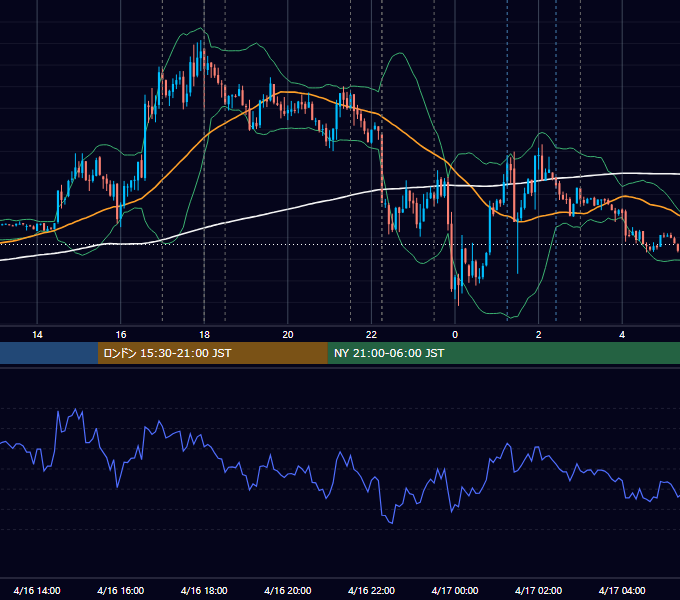Click the 4/16 18:00 date label
Screen dimensions: 680x600
[204, 590]
